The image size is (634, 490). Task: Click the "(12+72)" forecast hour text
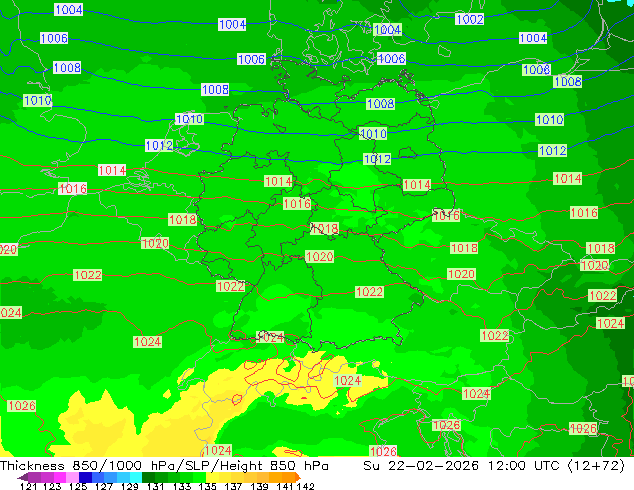(596, 465)
